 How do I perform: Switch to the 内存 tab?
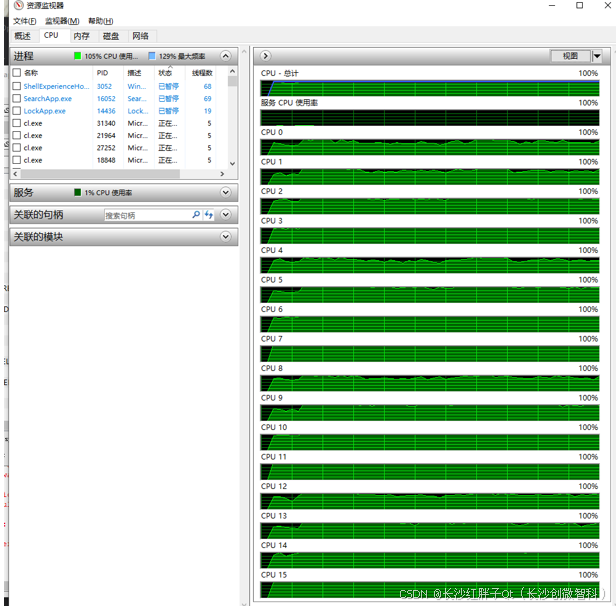pos(80,36)
